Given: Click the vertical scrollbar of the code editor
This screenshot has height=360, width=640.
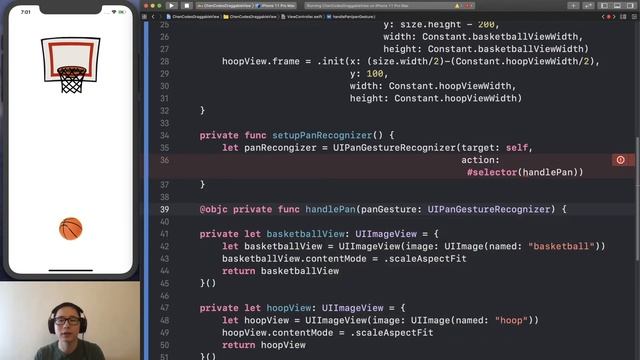Looking at the screenshot, I should pyautogui.click(x=637, y=198).
